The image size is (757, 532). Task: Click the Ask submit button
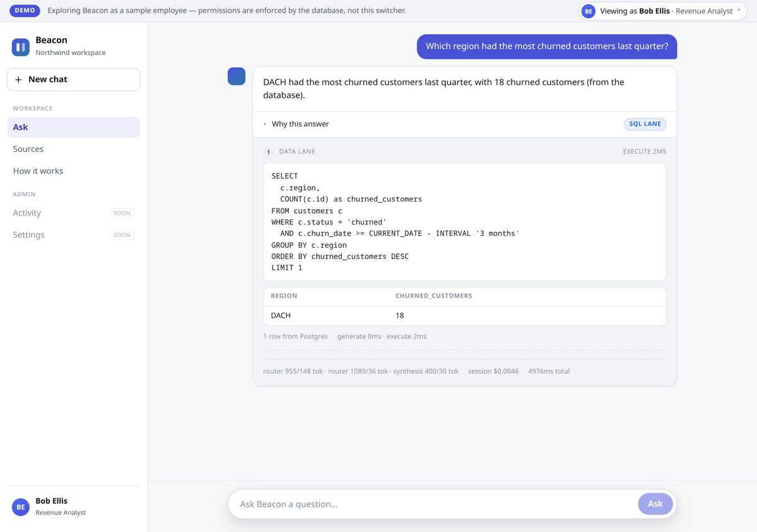[655, 504]
